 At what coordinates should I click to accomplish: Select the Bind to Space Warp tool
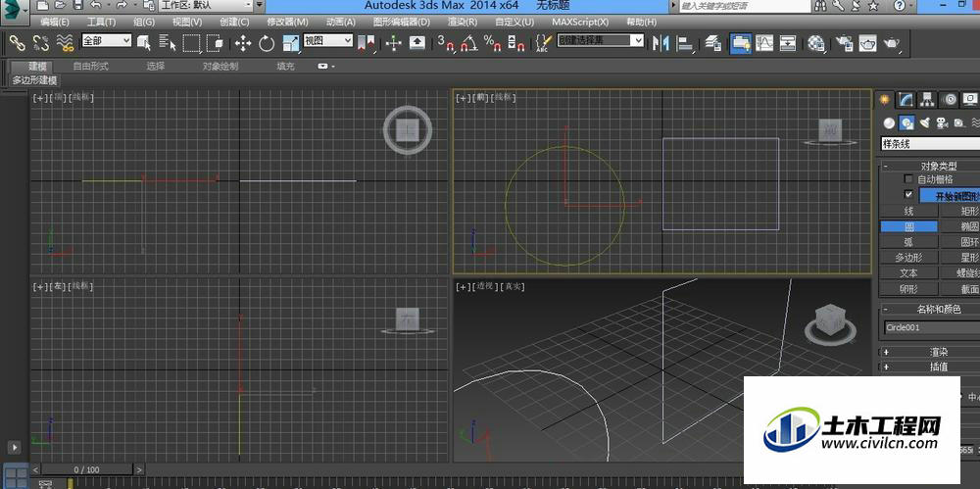pyautogui.click(x=65, y=42)
